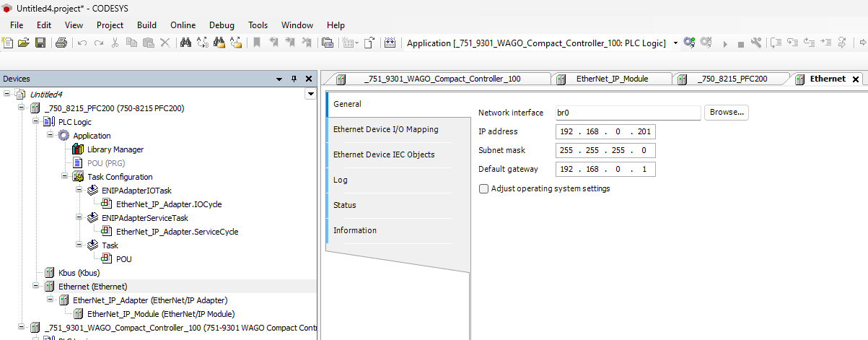Click the Build toolbar icon
This screenshot has width=868, height=340.
point(390,43)
